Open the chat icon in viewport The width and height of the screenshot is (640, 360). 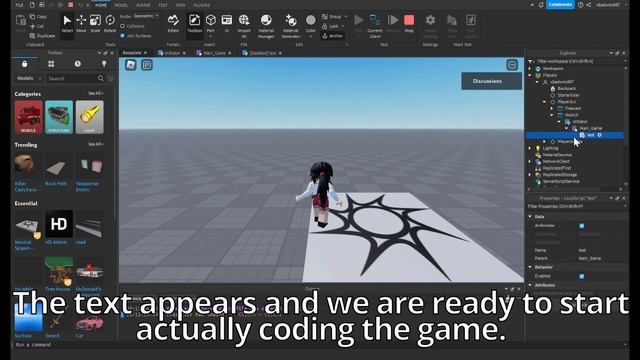pyautogui.click(x=147, y=65)
